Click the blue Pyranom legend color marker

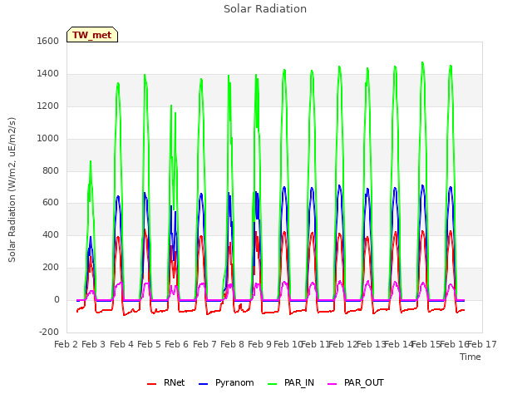click(203, 384)
